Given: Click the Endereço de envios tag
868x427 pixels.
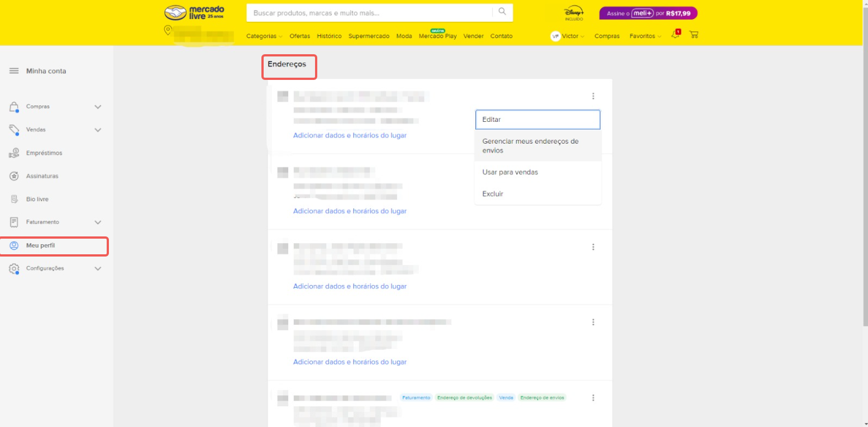Looking at the screenshot, I should coord(542,397).
